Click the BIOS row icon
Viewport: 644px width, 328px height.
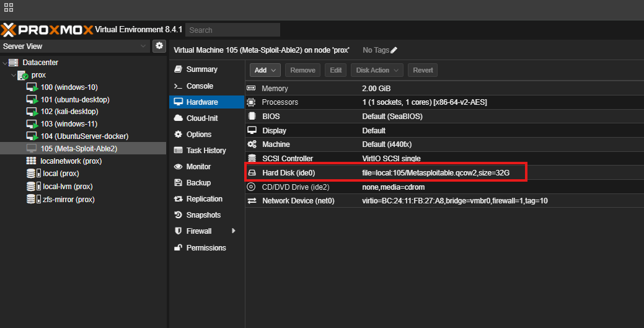click(x=252, y=116)
